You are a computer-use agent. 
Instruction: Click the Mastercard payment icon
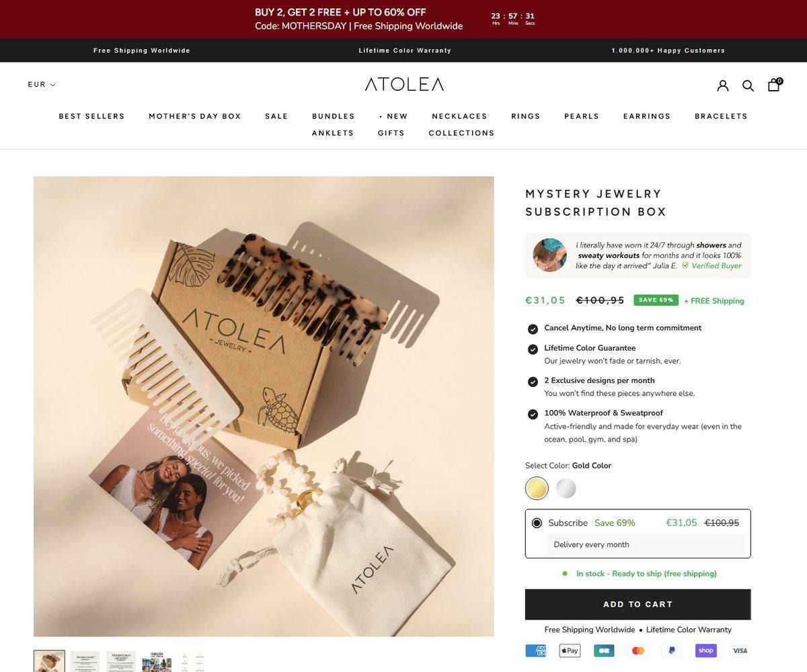point(638,650)
